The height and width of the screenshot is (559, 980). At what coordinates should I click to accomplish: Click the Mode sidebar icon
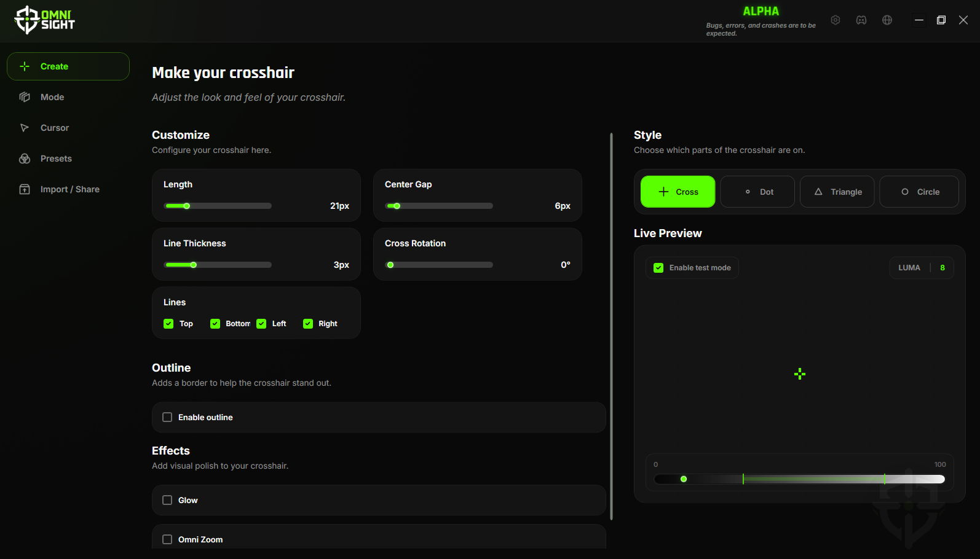click(25, 97)
